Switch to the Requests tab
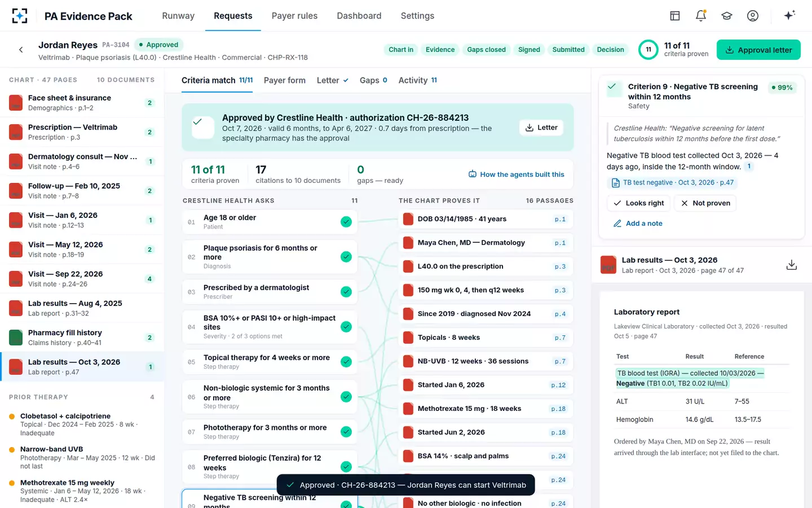The image size is (812, 508). tap(233, 16)
